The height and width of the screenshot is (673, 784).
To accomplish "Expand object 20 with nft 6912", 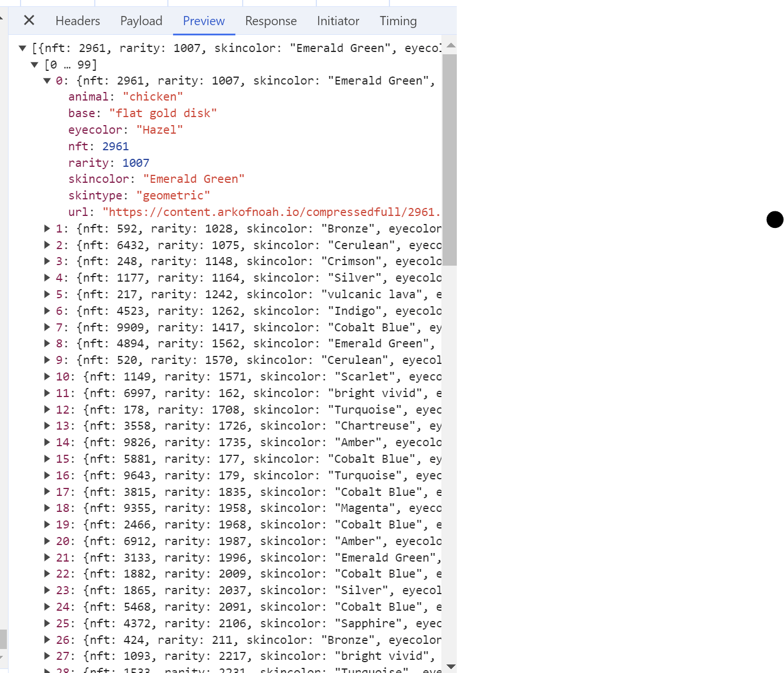I will (47, 541).
